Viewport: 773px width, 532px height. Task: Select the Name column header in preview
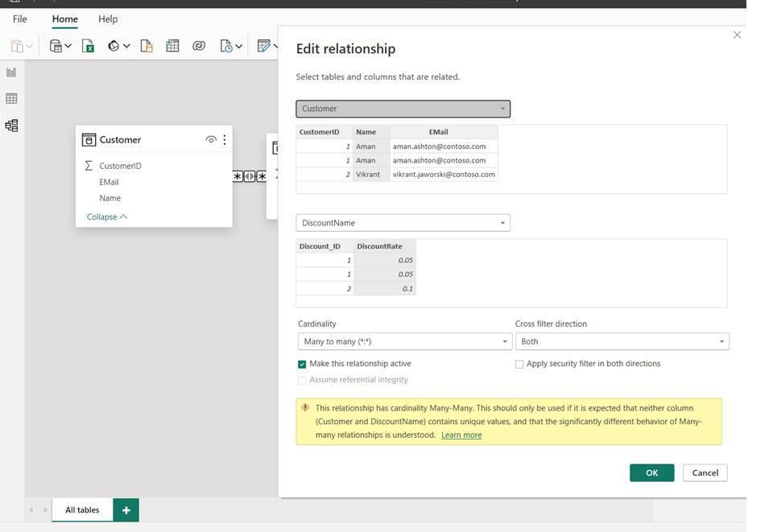click(372, 132)
